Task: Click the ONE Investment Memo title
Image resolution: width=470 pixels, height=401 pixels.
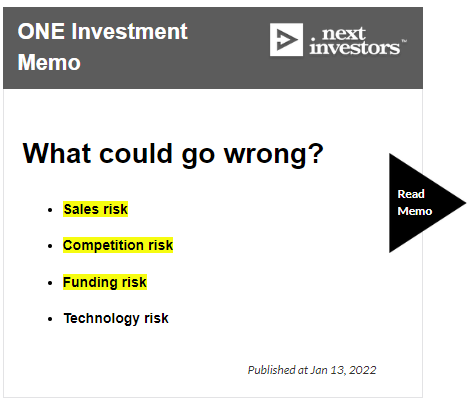Action: pyautogui.click(x=103, y=47)
